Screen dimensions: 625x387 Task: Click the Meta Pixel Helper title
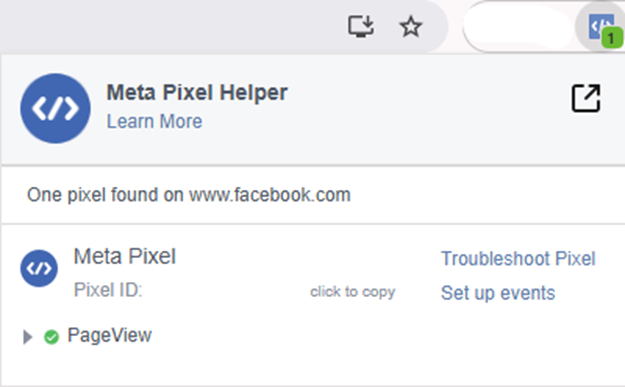tap(197, 93)
